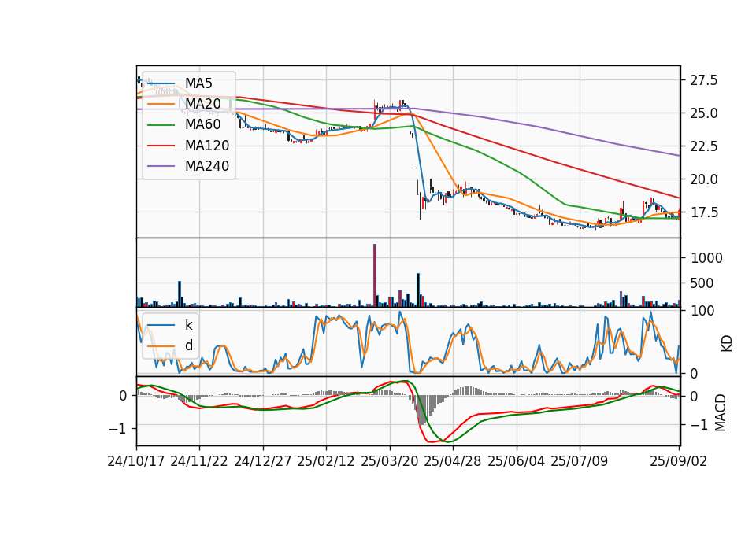
Task: Click the 500 volume axis label
Action: point(702,283)
